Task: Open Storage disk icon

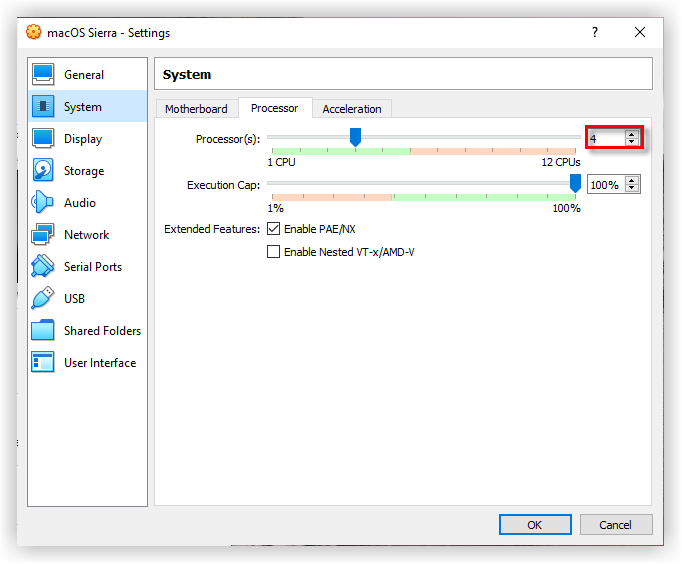Action: point(43,171)
